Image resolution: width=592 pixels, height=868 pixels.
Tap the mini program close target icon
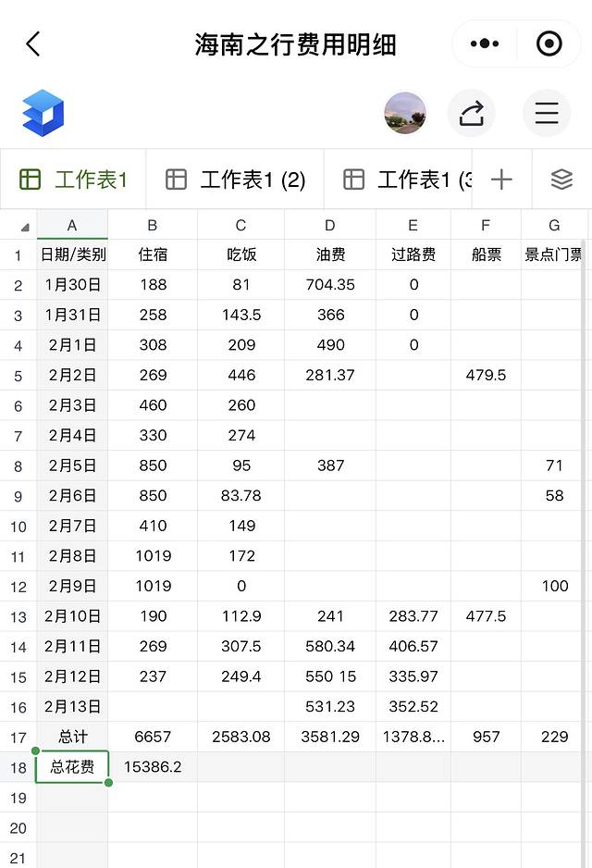click(x=549, y=43)
